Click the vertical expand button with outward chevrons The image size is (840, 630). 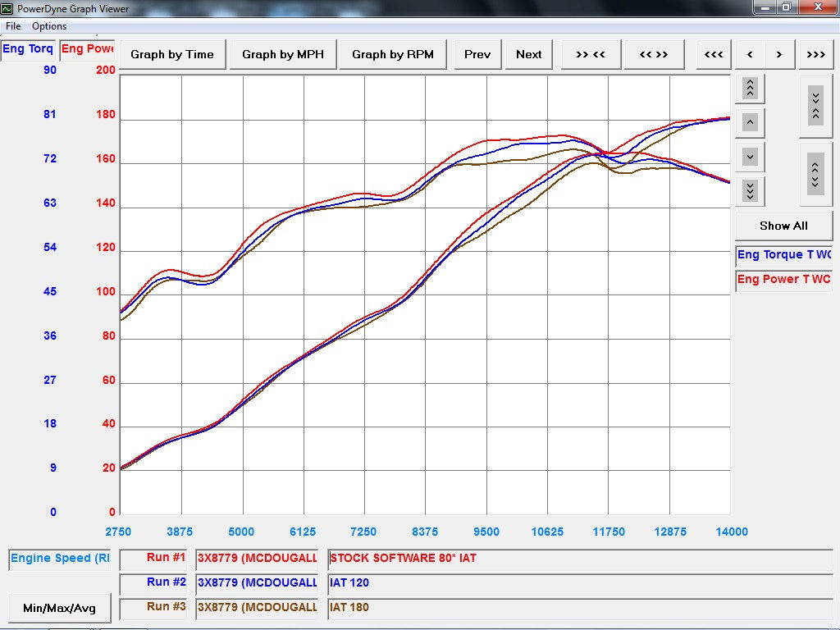(815, 174)
